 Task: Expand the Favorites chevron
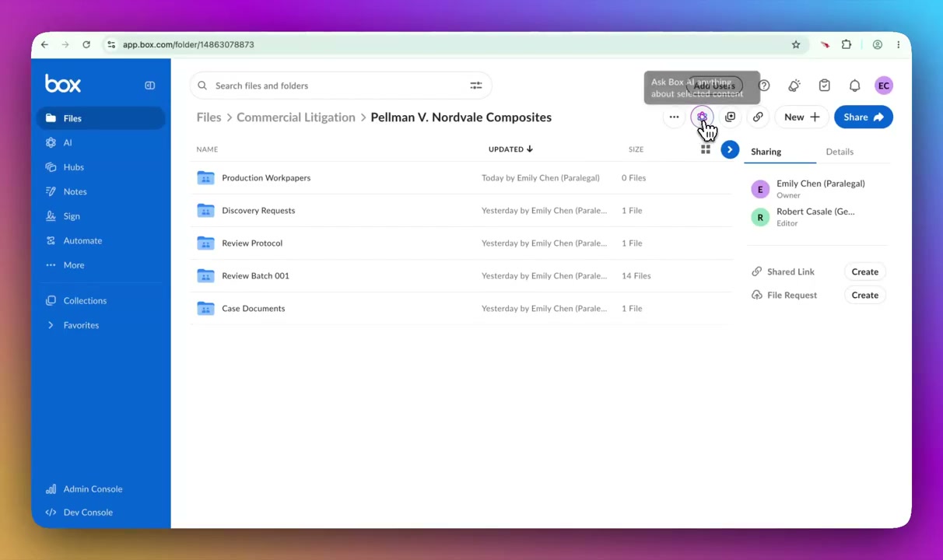(51, 325)
